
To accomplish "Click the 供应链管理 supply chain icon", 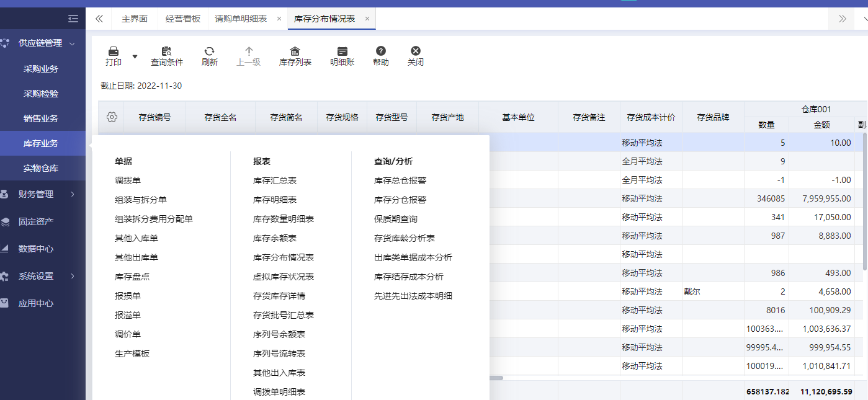I will [x=5, y=43].
